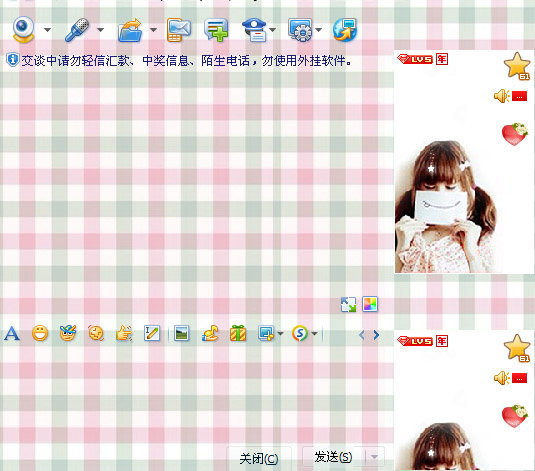This screenshot has height=471, width=535.
Task: Send a gift using the gift-box icon
Action: coord(238,333)
